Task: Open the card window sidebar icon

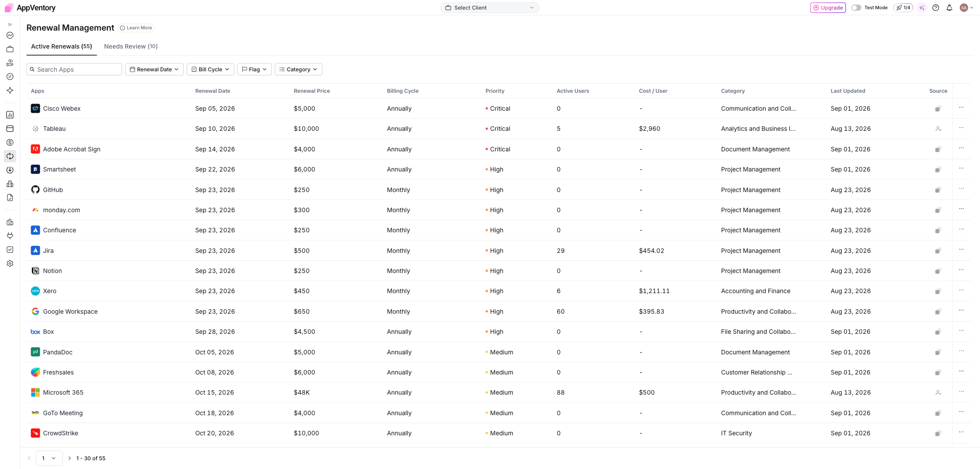Action: point(10,129)
